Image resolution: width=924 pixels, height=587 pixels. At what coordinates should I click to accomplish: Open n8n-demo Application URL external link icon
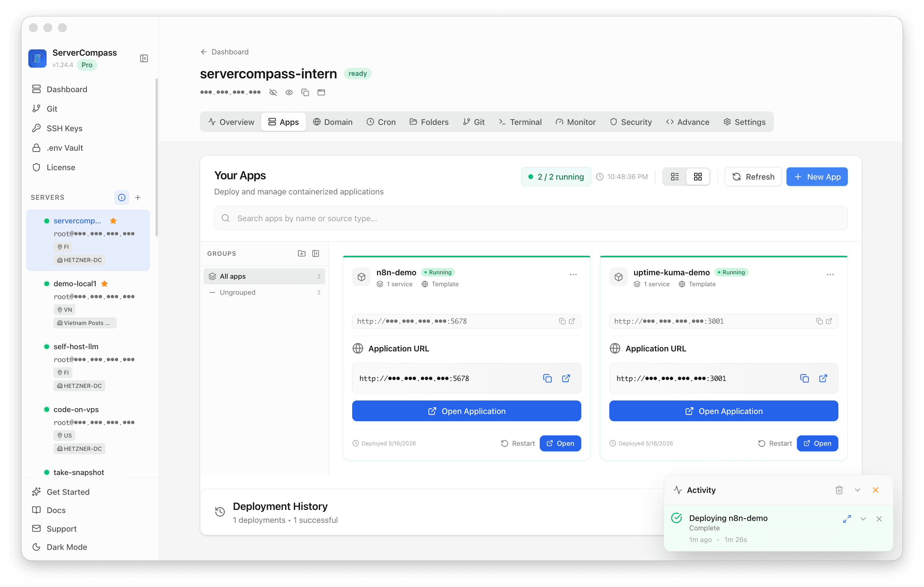tap(566, 379)
